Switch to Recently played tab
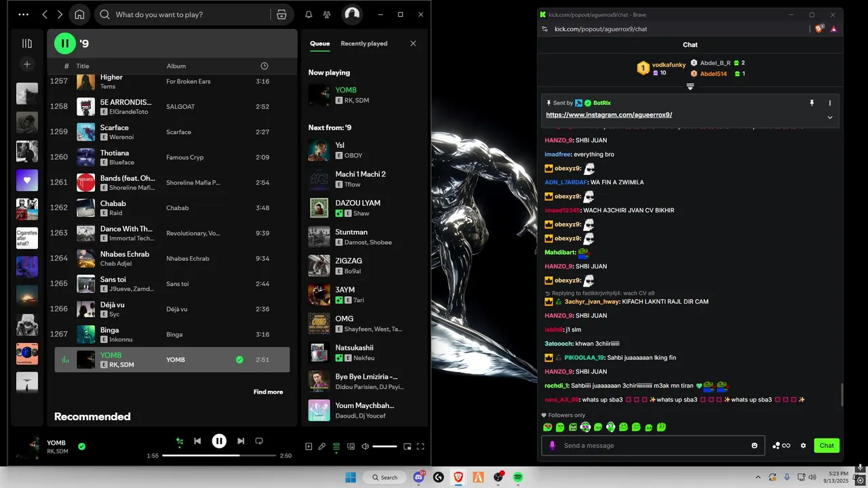The height and width of the screenshot is (488, 868). pos(364,43)
